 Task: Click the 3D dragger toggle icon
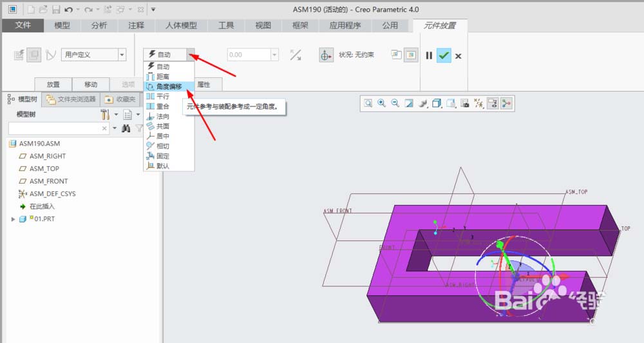326,55
